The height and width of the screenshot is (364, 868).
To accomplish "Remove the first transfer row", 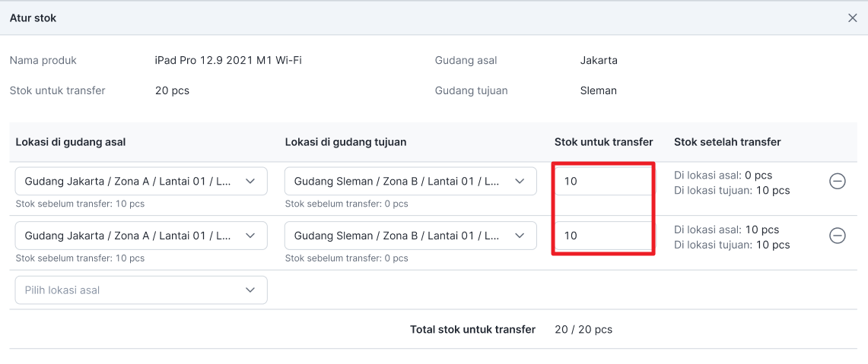I will tap(837, 182).
